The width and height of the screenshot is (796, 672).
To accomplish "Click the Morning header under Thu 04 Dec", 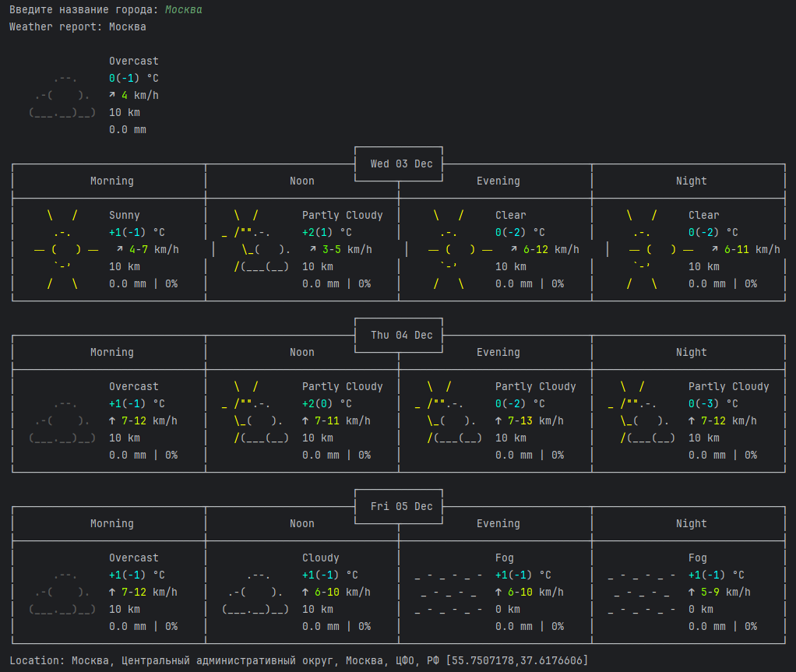I will pos(111,352).
